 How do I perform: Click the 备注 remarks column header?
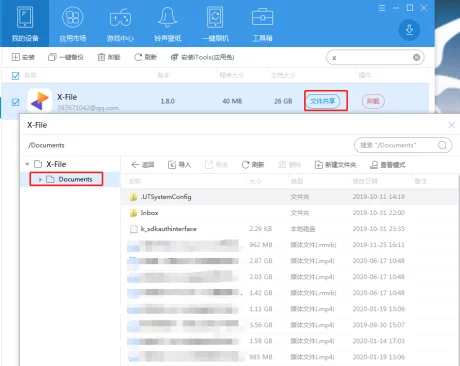coord(421,181)
